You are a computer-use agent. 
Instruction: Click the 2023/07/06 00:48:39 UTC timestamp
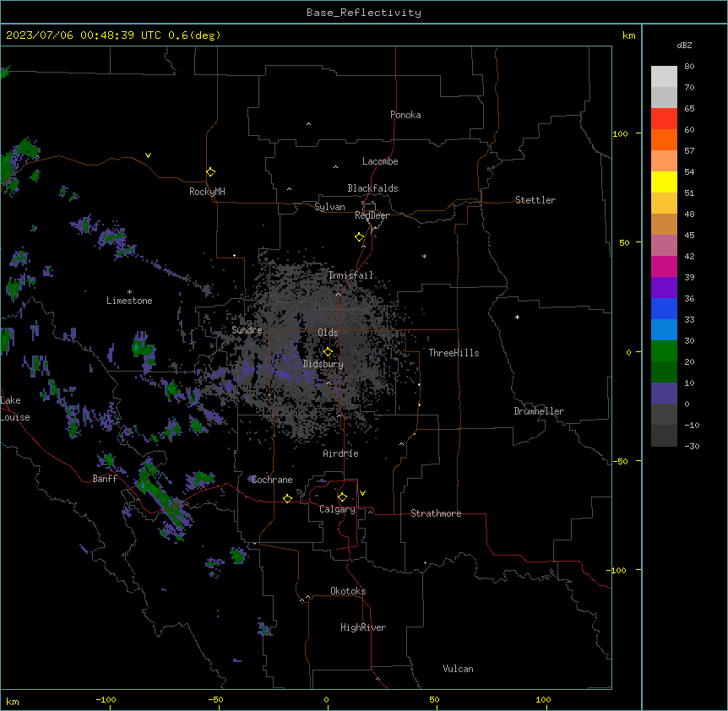[x=84, y=35]
